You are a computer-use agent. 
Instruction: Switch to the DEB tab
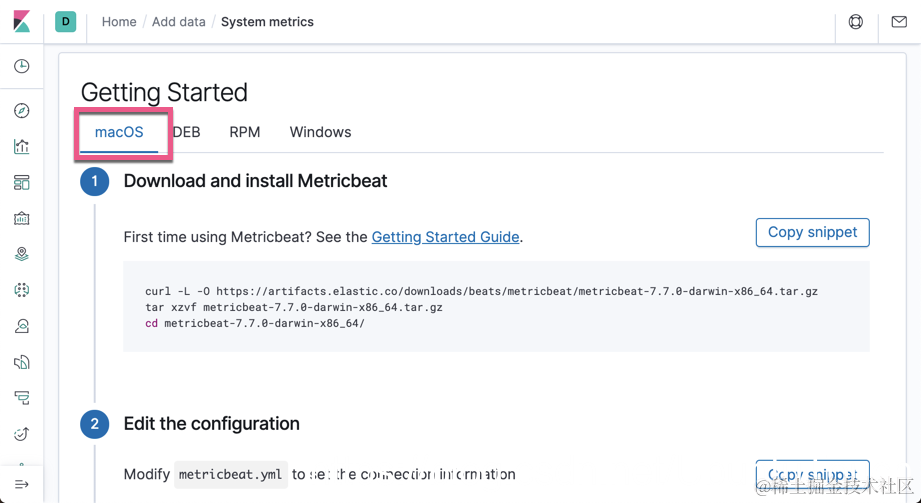pyautogui.click(x=187, y=132)
